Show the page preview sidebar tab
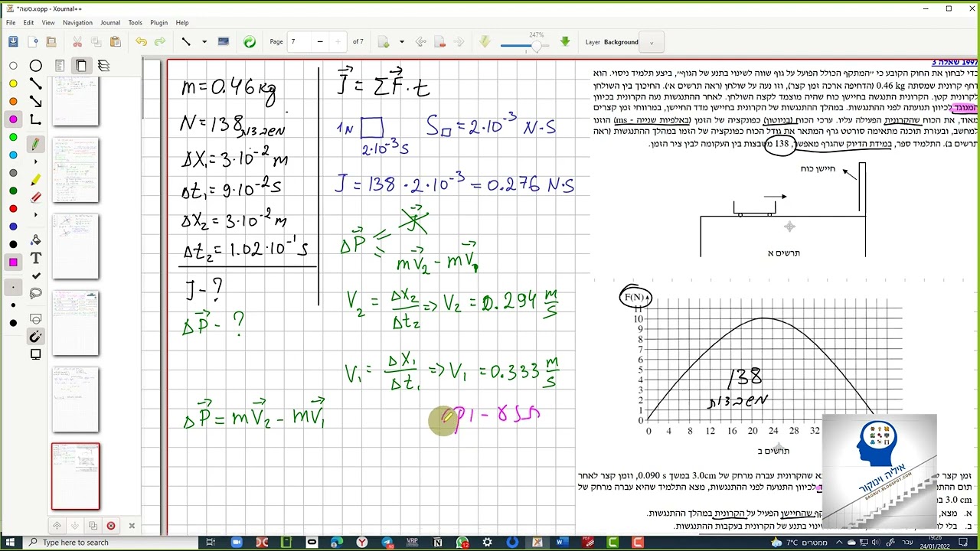 [x=81, y=66]
